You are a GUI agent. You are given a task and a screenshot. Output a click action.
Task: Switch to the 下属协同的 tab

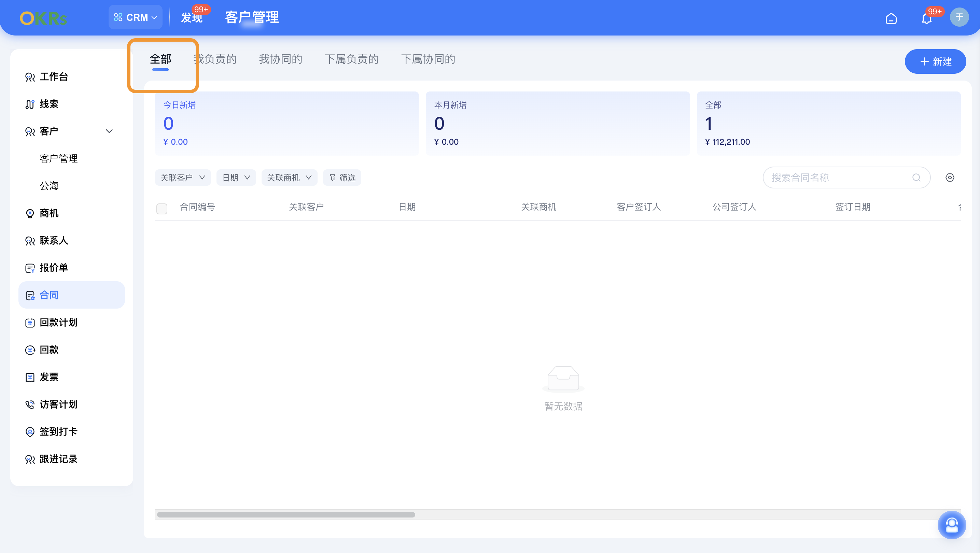428,59
